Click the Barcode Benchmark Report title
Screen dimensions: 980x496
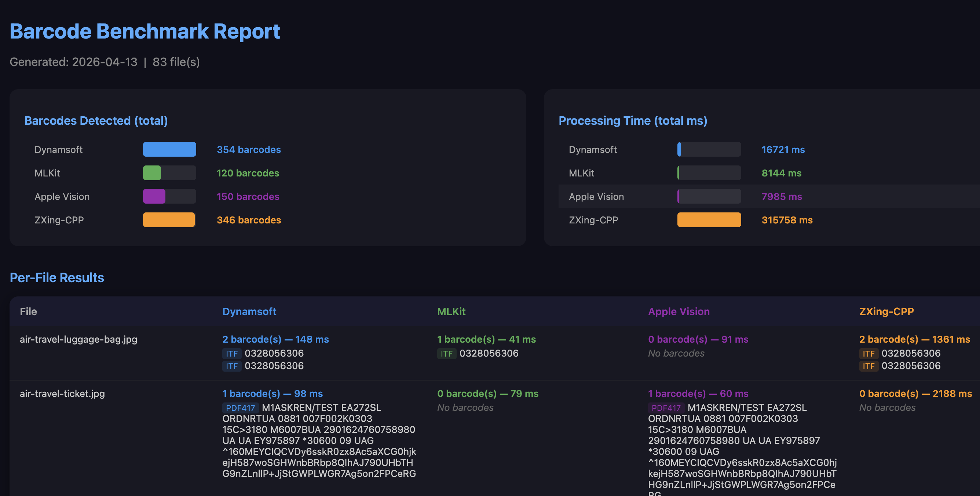145,31
